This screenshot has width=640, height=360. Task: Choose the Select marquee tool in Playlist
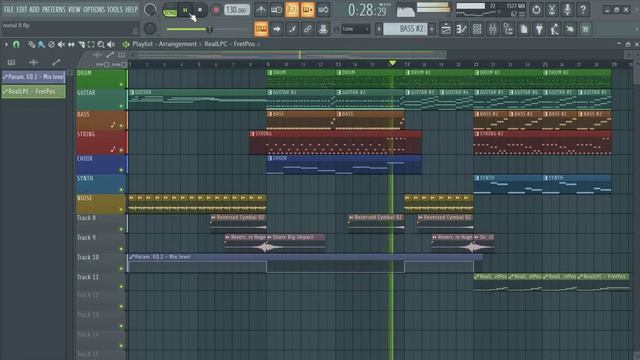[91, 44]
